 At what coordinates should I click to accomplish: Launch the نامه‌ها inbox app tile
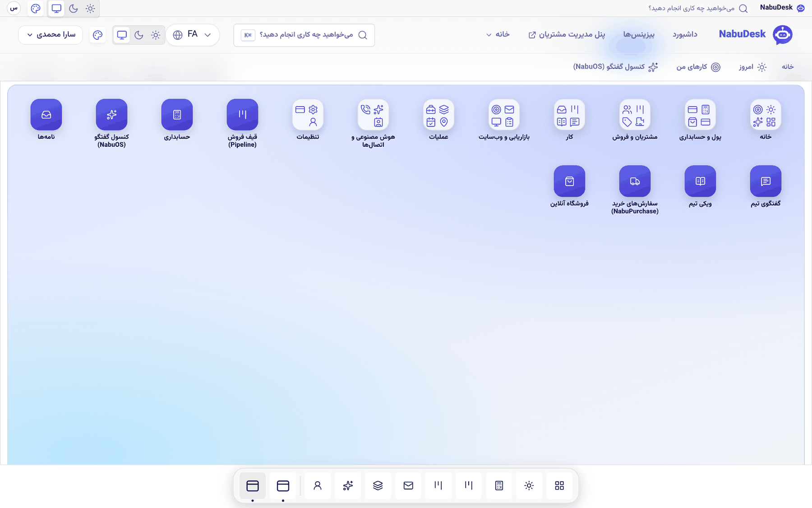click(46, 115)
